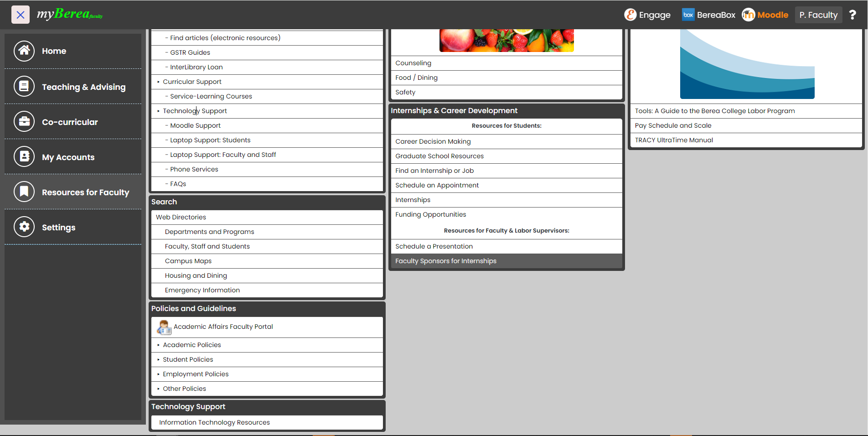Open the Settings gear icon
The height and width of the screenshot is (436, 868).
24,227
